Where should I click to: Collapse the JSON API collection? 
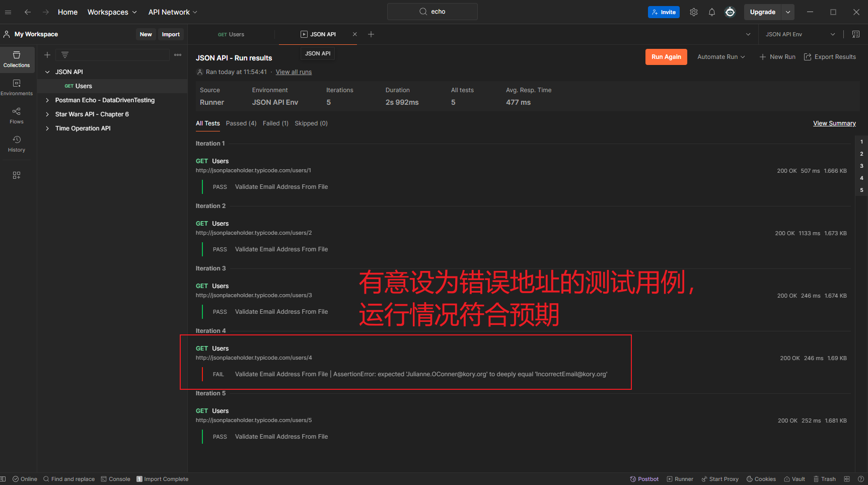point(47,72)
